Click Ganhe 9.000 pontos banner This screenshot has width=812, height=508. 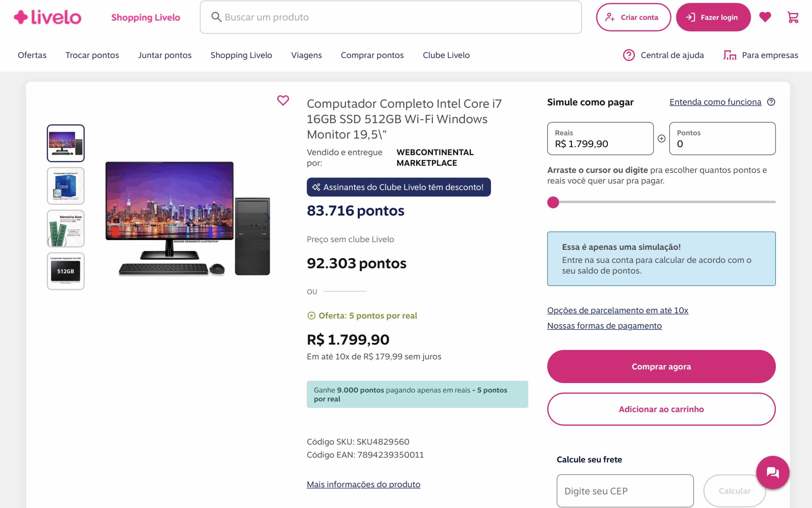coord(417,394)
